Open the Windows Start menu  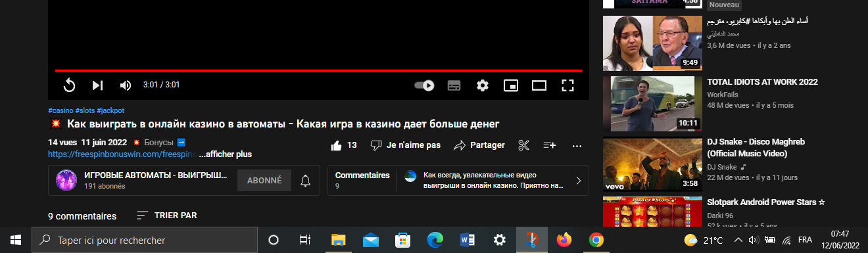(x=16, y=240)
